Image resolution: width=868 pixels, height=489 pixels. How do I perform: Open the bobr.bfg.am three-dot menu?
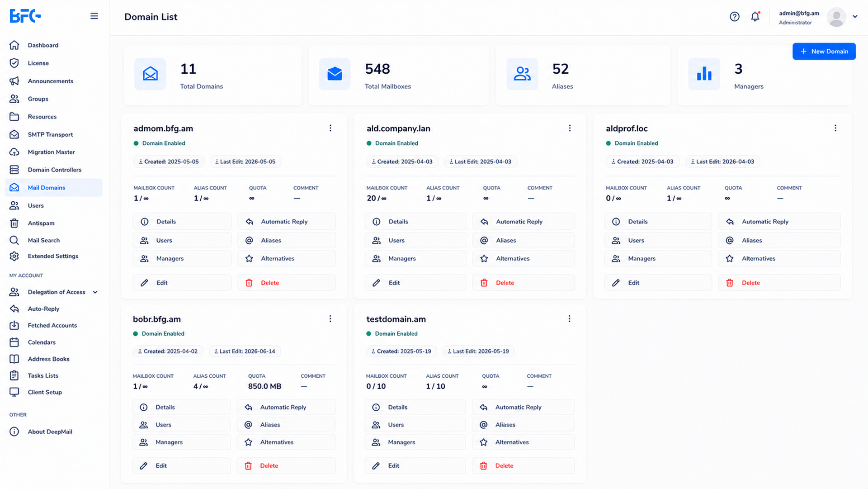point(330,319)
